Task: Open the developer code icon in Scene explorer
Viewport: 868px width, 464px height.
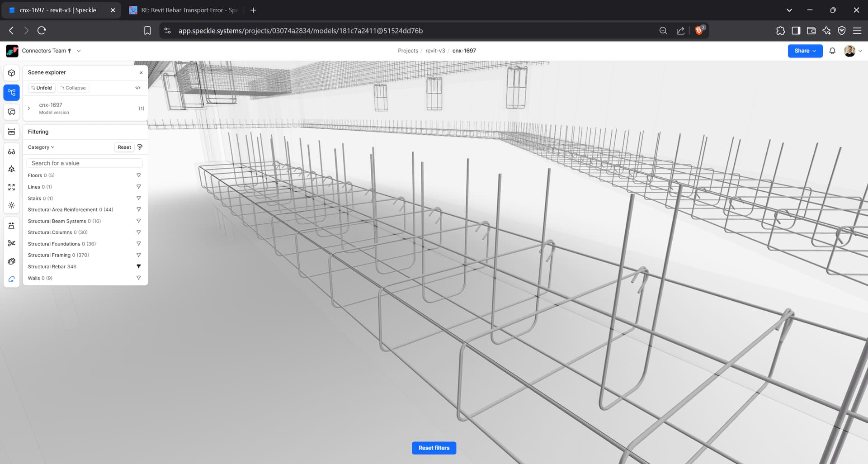Action: click(138, 88)
